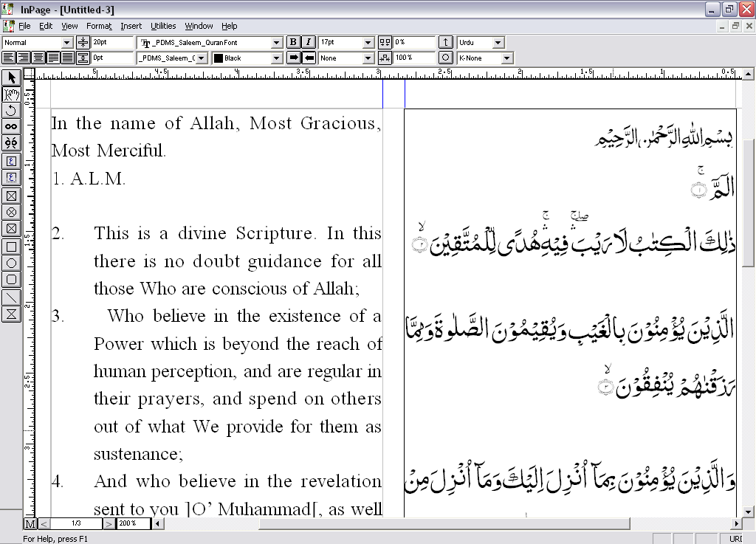Select the link text boxes tool
Screen dimensions: 756x544
[x=12, y=127]
